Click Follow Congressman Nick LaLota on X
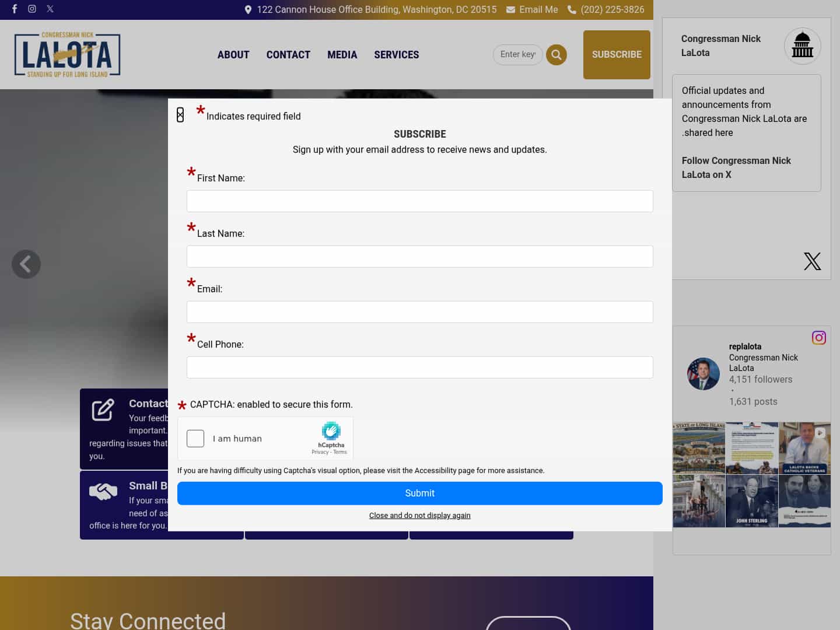Screen dimensions: 840x630 tap(736, 167)
